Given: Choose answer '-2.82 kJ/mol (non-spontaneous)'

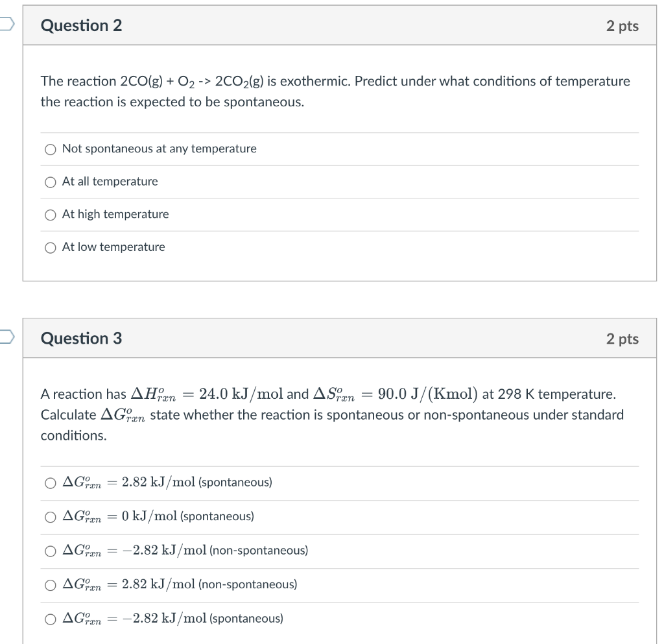Looking at the screenshot, I should tap(50, 551).
